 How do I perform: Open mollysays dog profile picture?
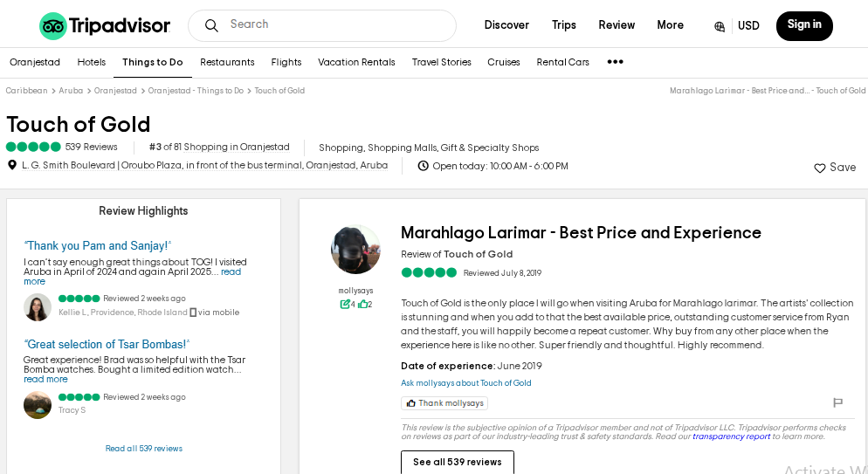[355, 249]
